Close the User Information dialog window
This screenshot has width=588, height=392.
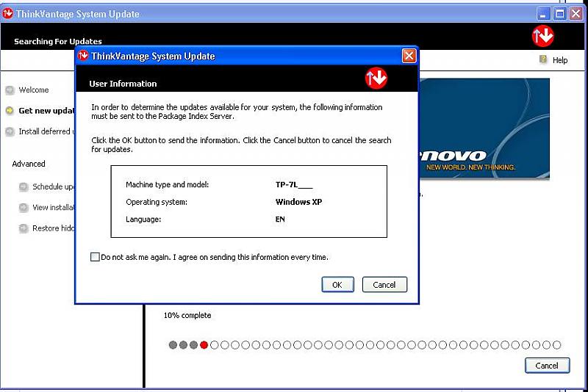point(409,56)
